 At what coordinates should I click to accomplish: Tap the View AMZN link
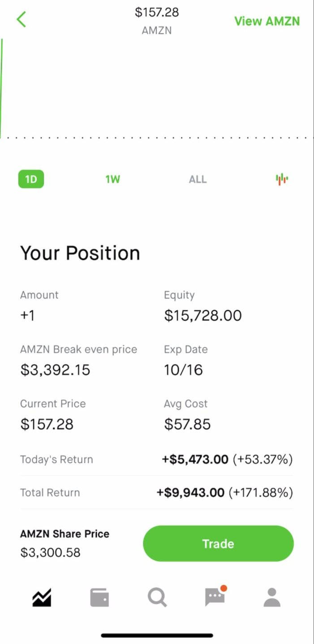coord(267,21)
